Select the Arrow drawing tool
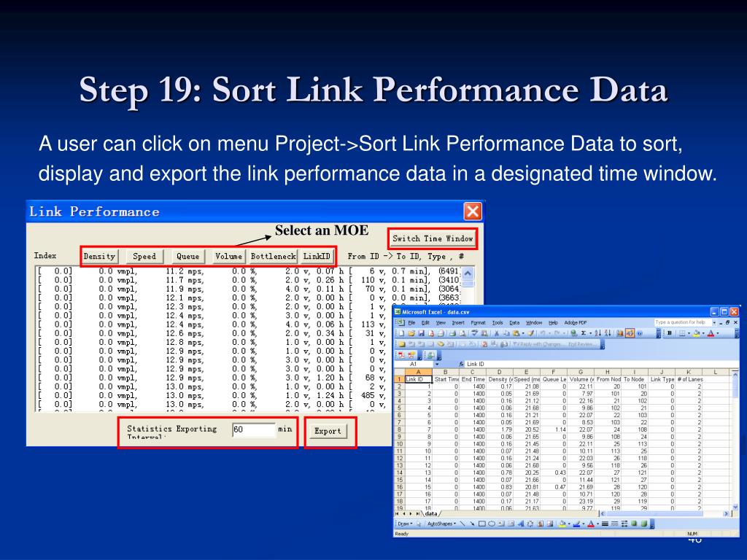This screenshot has height=560, width=747. click(x=472, y=524)
